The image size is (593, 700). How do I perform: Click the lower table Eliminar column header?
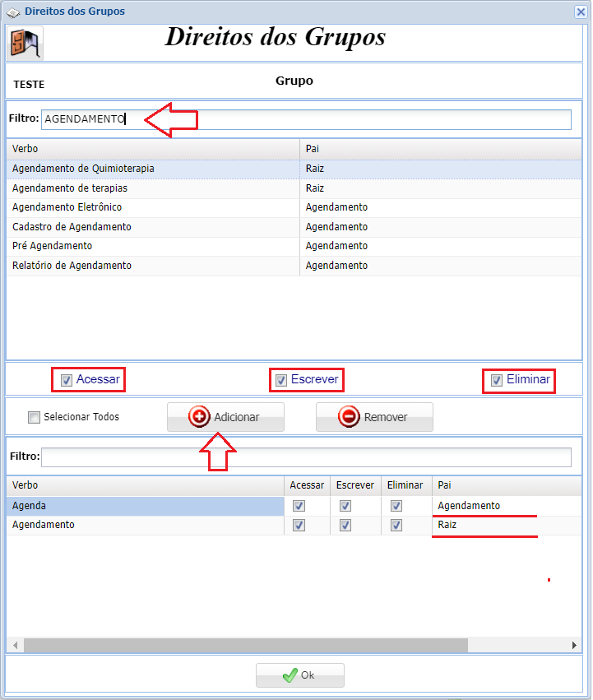pyautogui.click(x=406, y=485)
